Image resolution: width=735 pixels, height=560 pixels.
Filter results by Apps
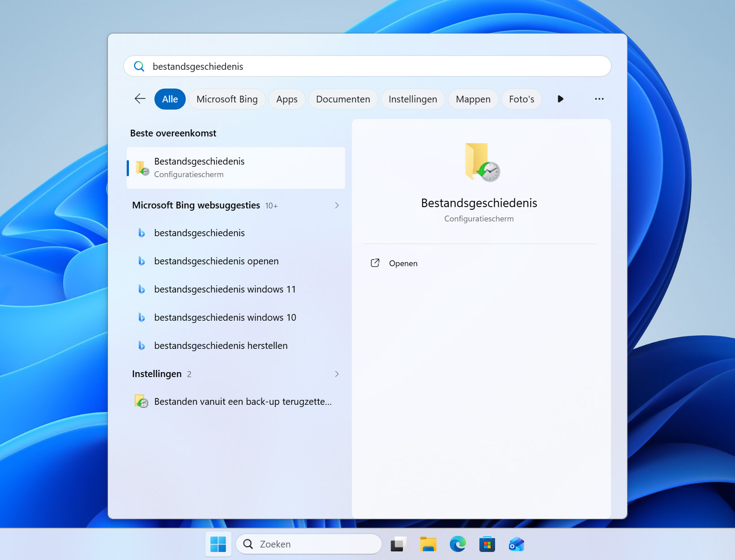click(x=287, y=99)
